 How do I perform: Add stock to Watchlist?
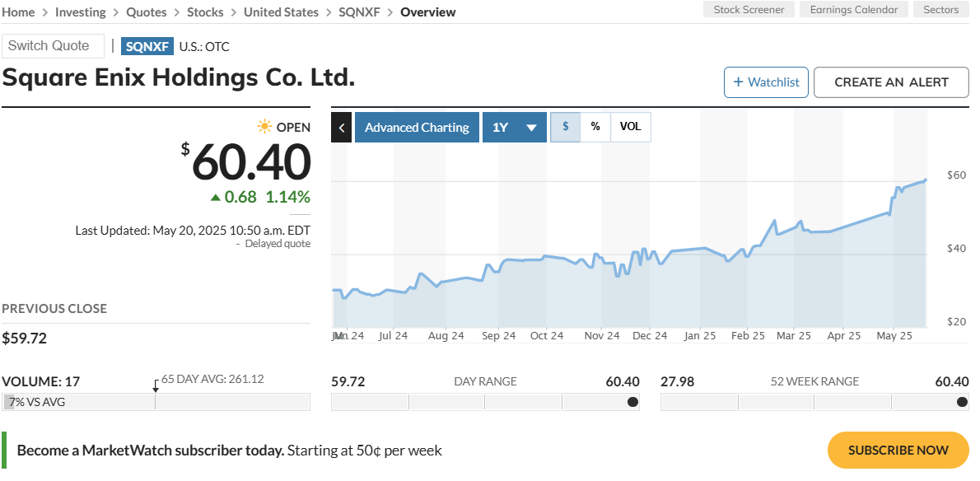[x=766, y=82]
